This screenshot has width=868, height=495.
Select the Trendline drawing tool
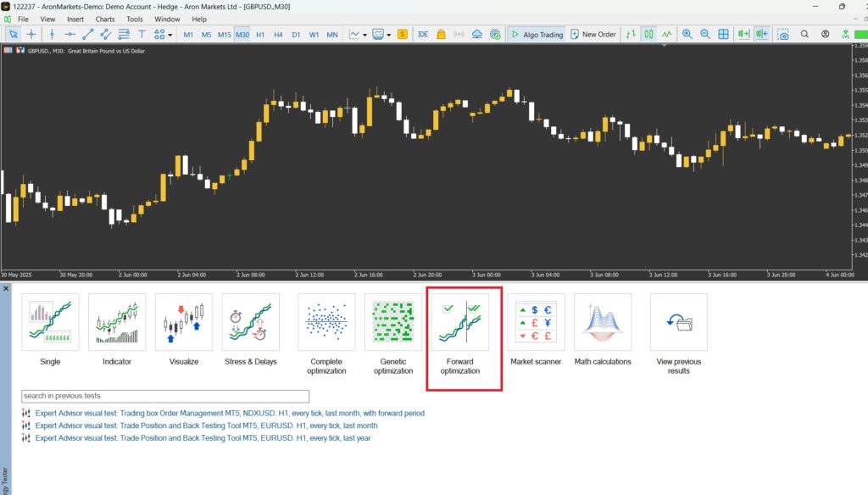(87, 34)
